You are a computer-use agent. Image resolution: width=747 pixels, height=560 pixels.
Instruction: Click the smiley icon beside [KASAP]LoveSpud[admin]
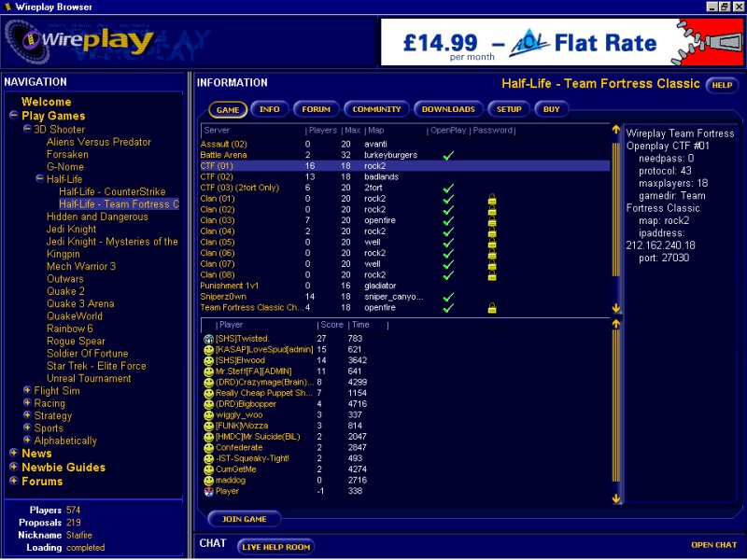[x=208, y=350]
